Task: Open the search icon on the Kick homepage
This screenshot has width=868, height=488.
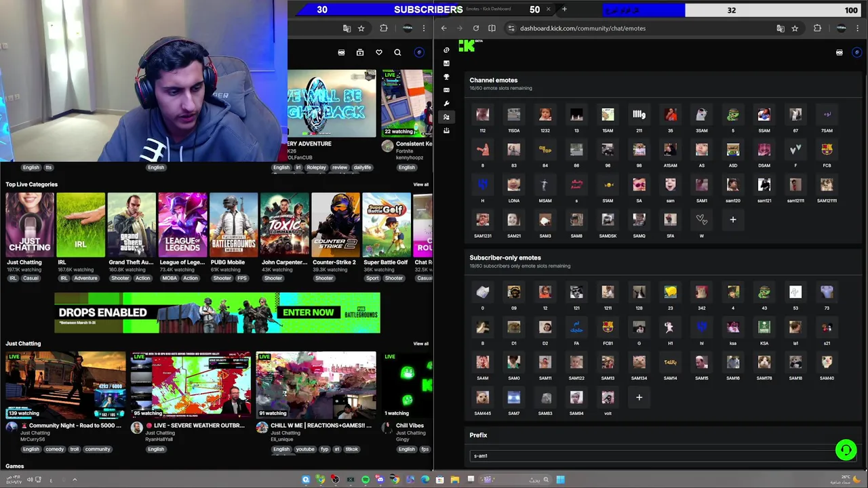Action: 397,52
